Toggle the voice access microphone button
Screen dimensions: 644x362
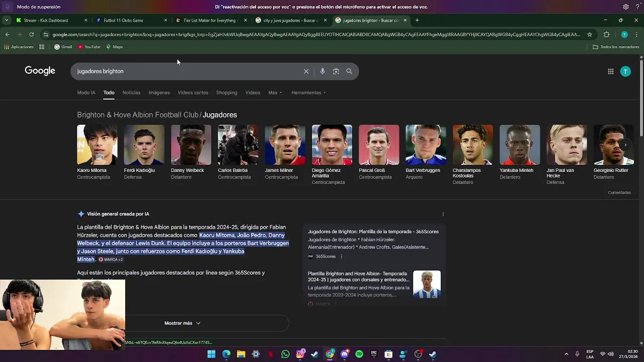(7, 7)
